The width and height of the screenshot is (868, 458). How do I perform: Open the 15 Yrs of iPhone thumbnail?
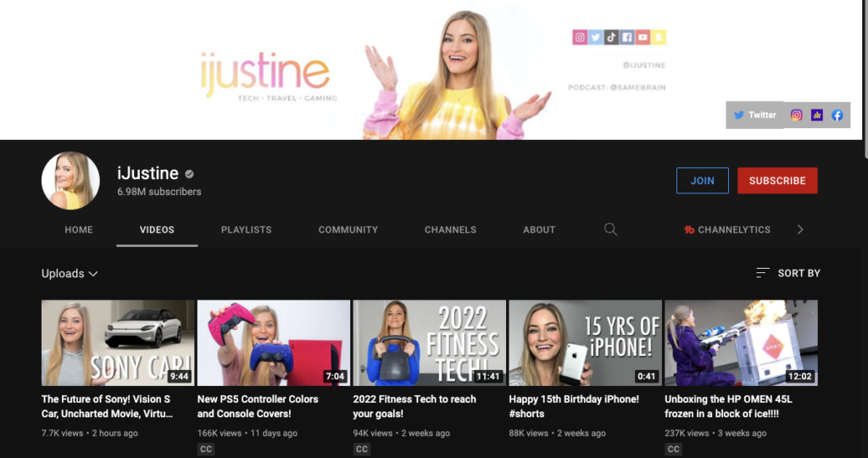585,343
